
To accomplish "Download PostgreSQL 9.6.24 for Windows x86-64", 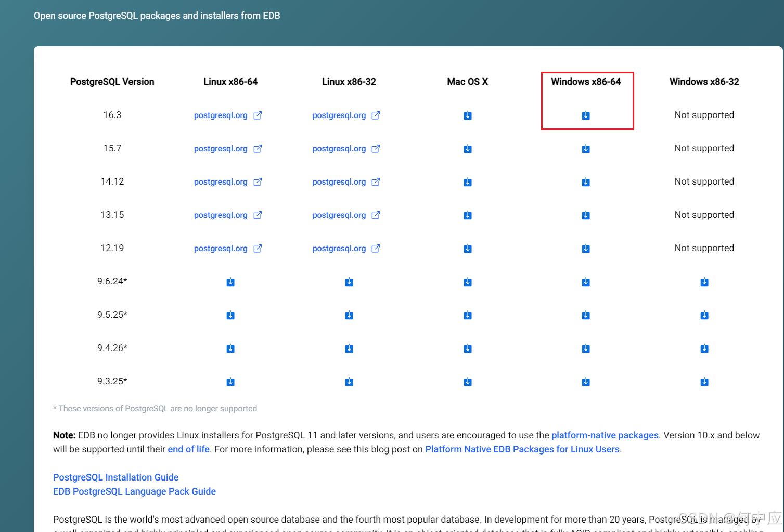I will point(586,282).
